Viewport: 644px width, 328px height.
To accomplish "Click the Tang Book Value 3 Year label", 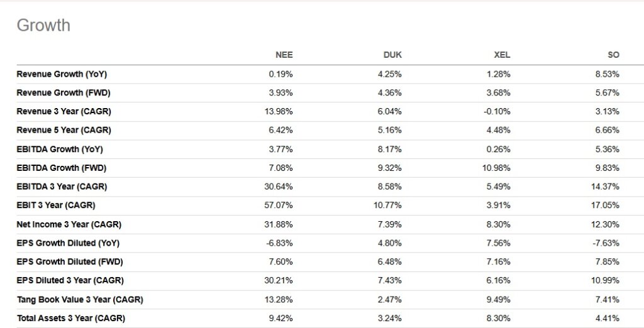I will point(79,300).
